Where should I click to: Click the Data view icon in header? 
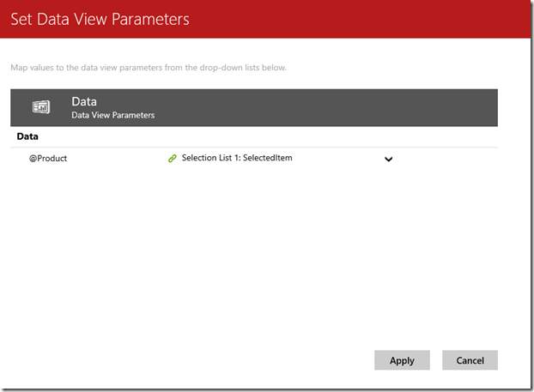point(40,107)
